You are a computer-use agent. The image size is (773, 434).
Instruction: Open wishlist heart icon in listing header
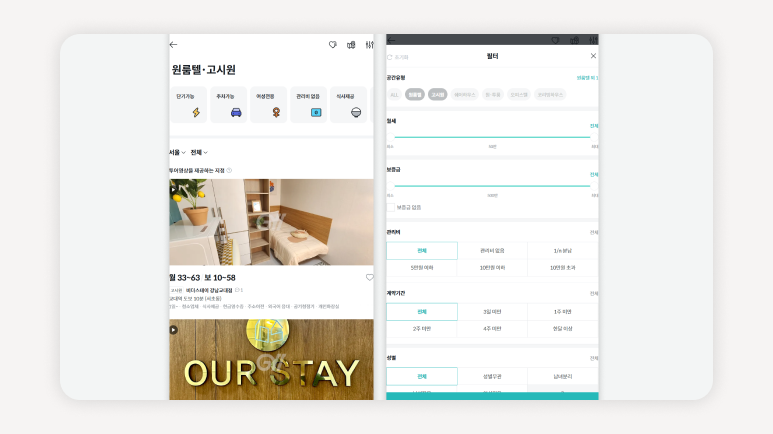click(333, 44)
